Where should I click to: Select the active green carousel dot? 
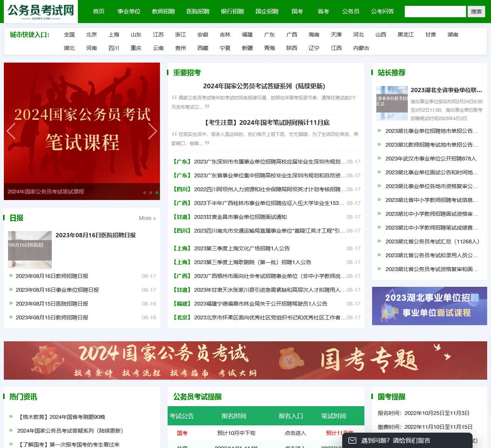157,193
